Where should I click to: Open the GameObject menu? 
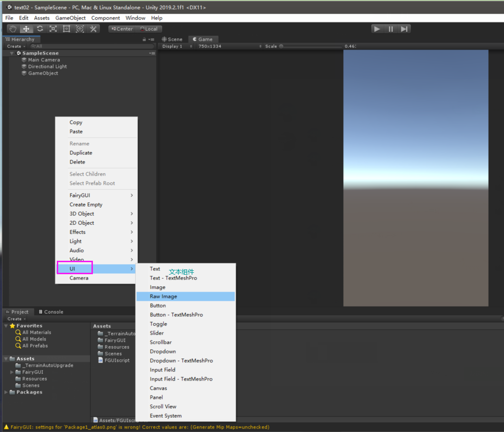[70, 18]
